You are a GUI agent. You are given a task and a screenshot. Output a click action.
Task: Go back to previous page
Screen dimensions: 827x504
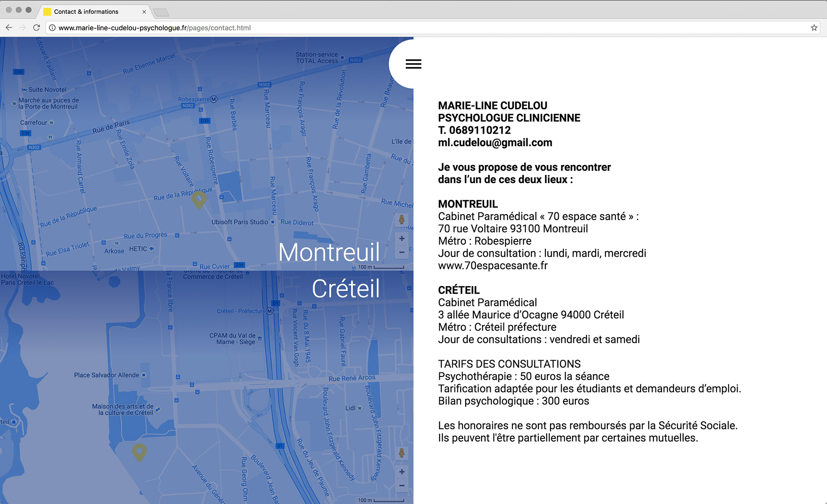tap(9, 28)
